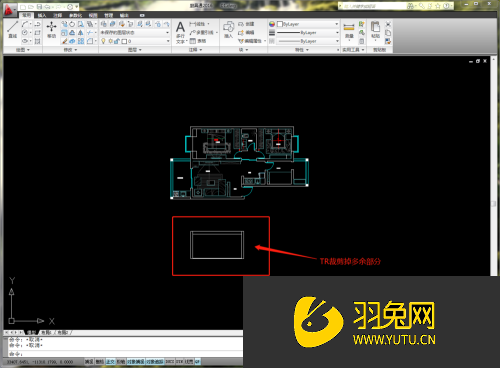Click the color wheel object color swatch

click(x=272, y=24)
